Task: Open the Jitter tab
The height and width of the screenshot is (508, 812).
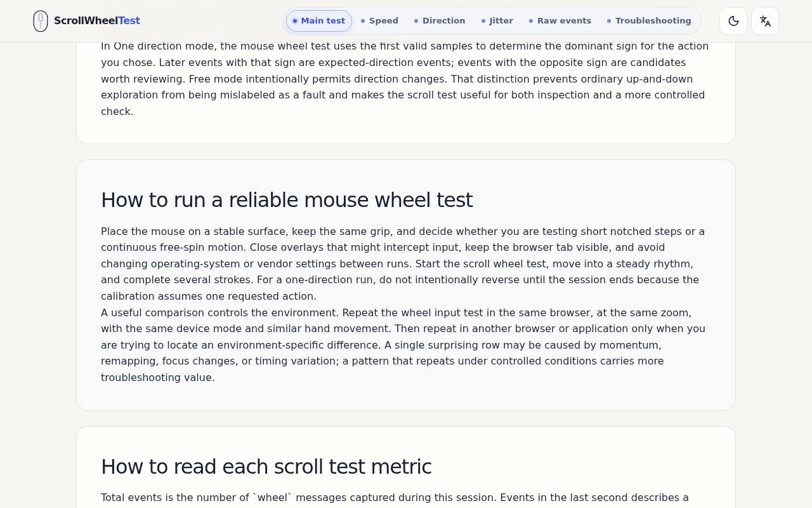Action: tap(497, 21)
